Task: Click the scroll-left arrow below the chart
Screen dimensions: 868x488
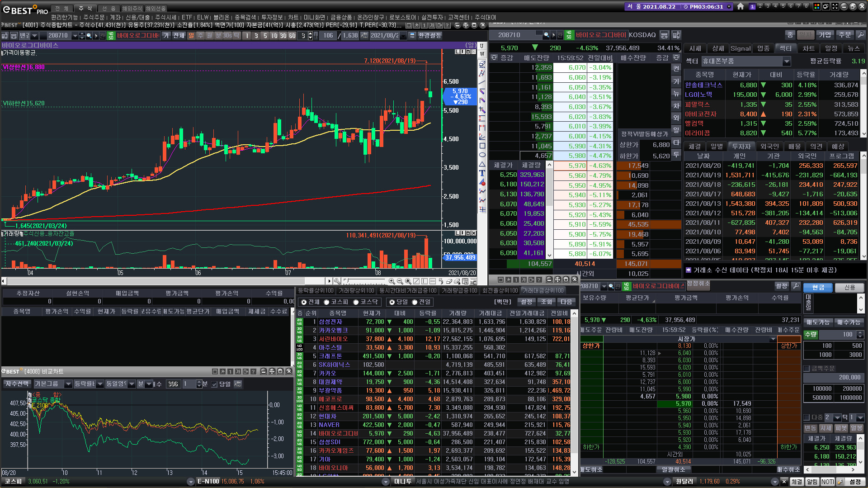Action: pos(4,281)
